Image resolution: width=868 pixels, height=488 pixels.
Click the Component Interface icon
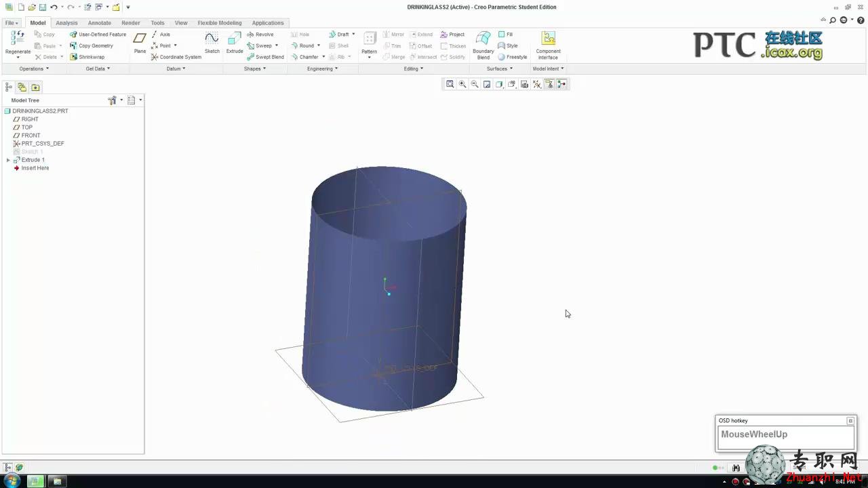pyautogui.click(x=548, y=45)
